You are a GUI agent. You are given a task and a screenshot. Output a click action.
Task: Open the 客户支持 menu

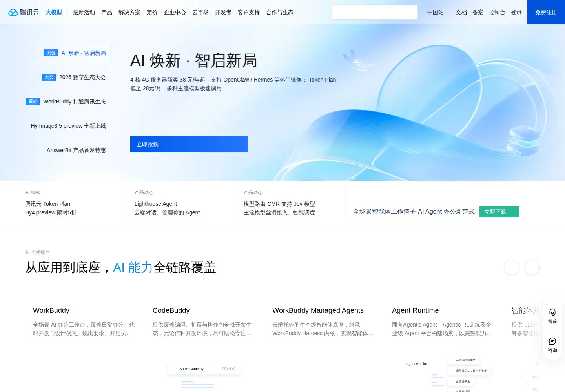(249, 12)
